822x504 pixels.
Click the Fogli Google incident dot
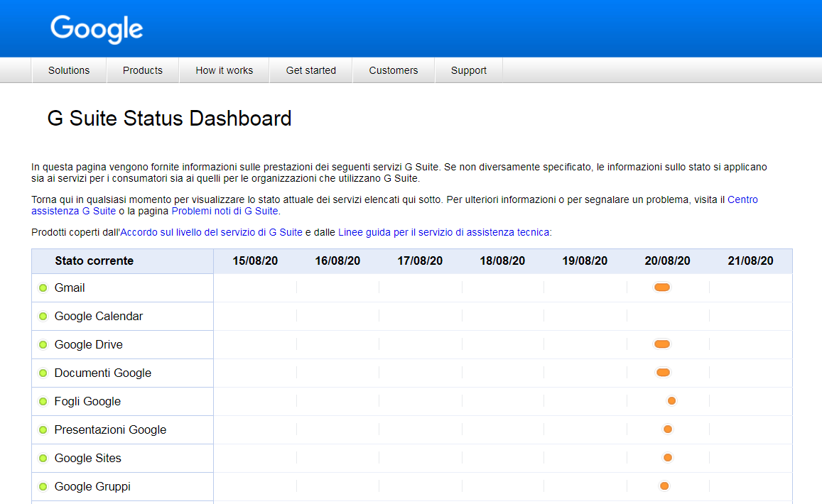pyautogui.click(x=671, y=400)
